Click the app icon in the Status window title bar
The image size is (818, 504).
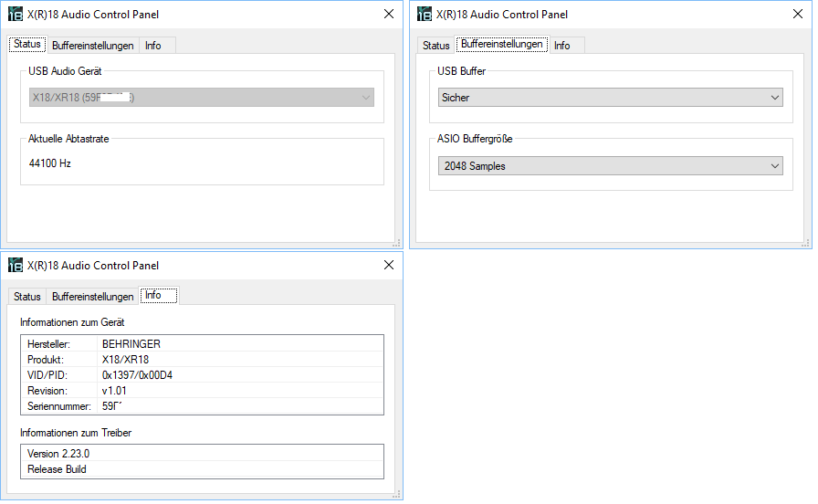[x=16, y=14]
